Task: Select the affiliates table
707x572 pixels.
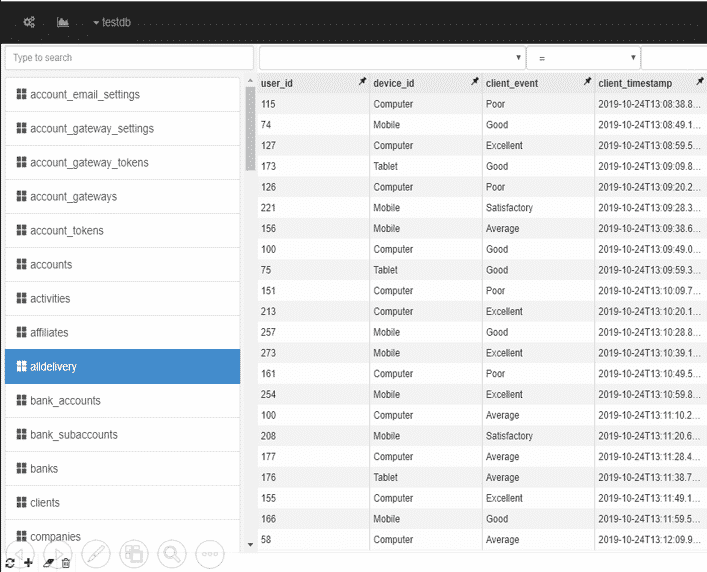Action: click(122, 333)
